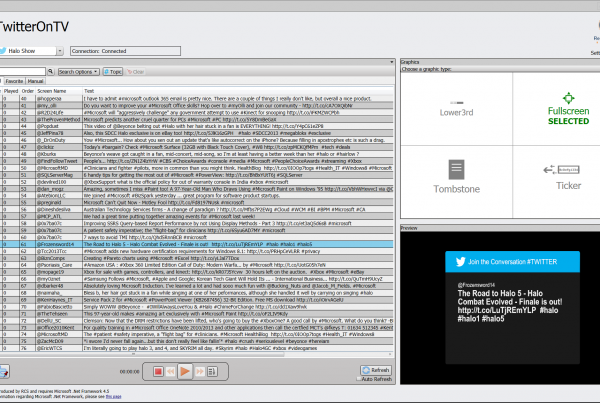Screen dimensions: 600x403
Task: Click 'Join the Conversation #TWITTER' preview header
Action: 512,262
